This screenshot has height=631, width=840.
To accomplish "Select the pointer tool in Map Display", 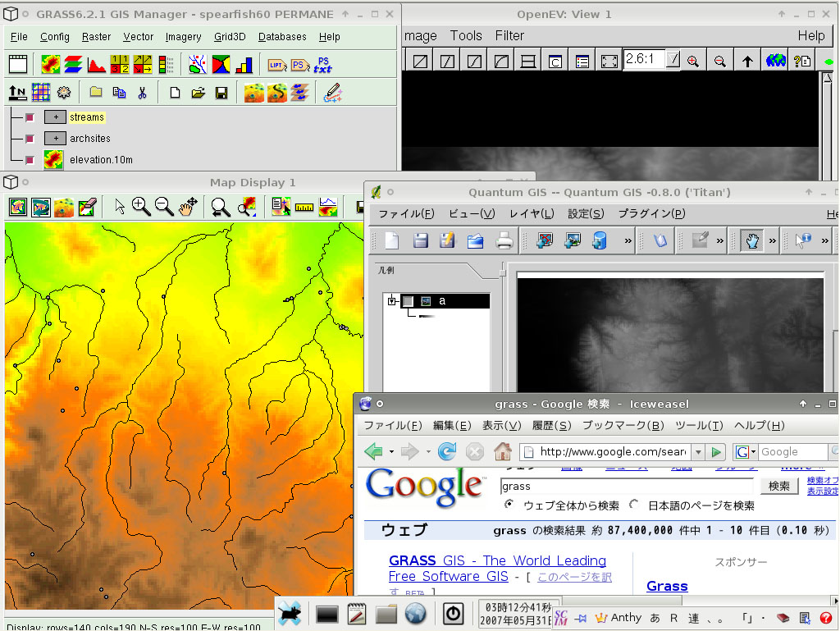I will pyautogui.click(x=120, y=206).
